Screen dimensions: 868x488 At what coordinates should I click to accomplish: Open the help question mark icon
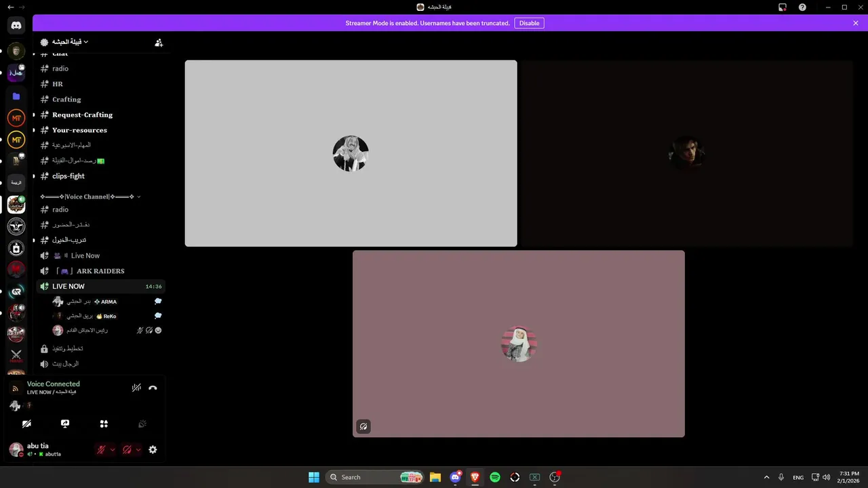tap(802, 7)
